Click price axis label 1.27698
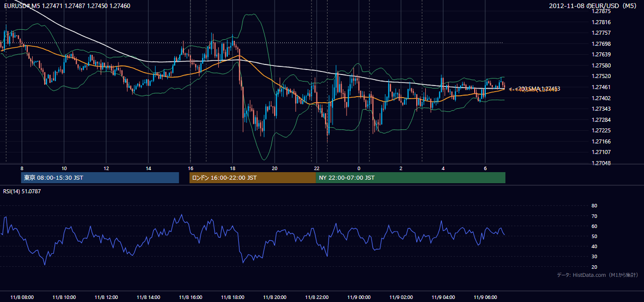 [601, 44]
